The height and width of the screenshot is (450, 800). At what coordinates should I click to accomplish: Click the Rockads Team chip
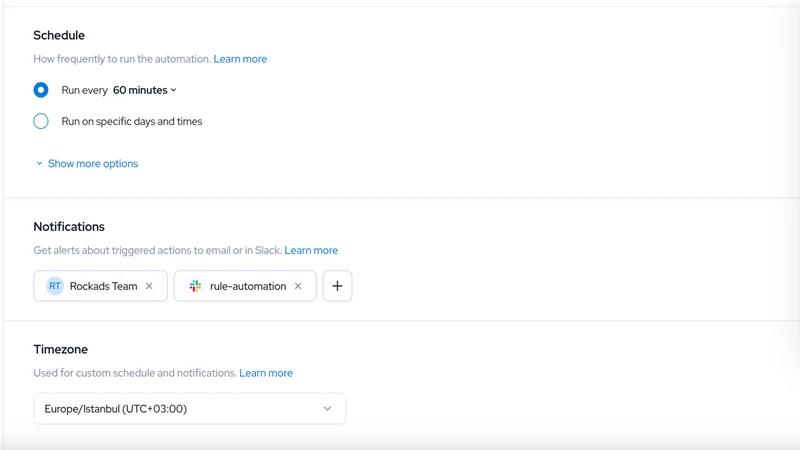click(x=101, y=286)
